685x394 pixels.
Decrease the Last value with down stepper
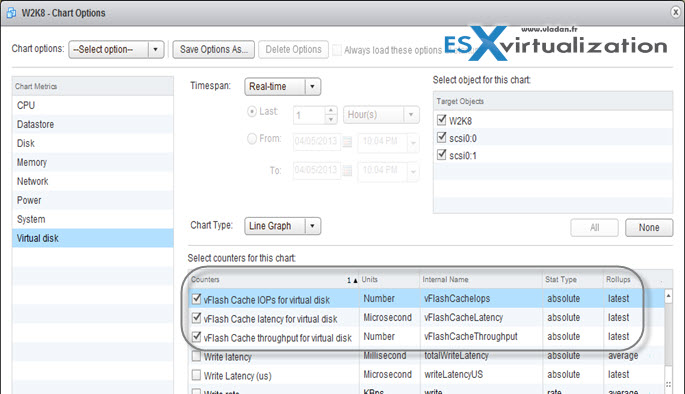click(331, 119)
